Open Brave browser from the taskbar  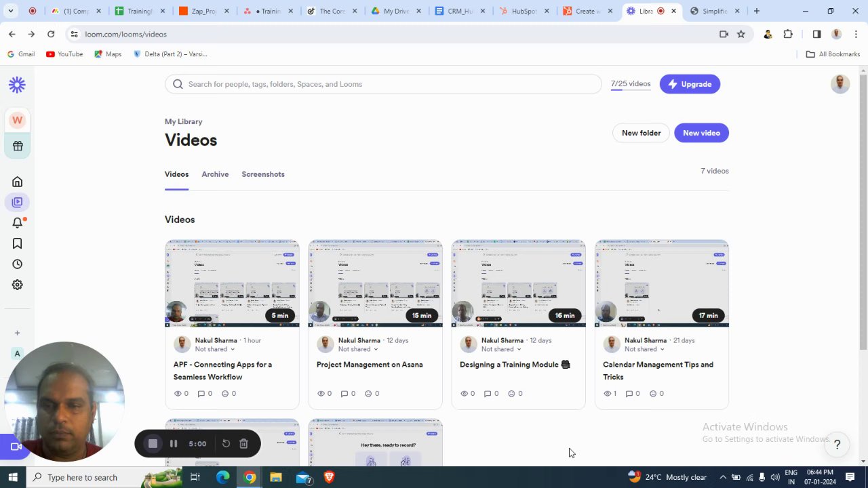pyautogui.click(x=329, y=477)
